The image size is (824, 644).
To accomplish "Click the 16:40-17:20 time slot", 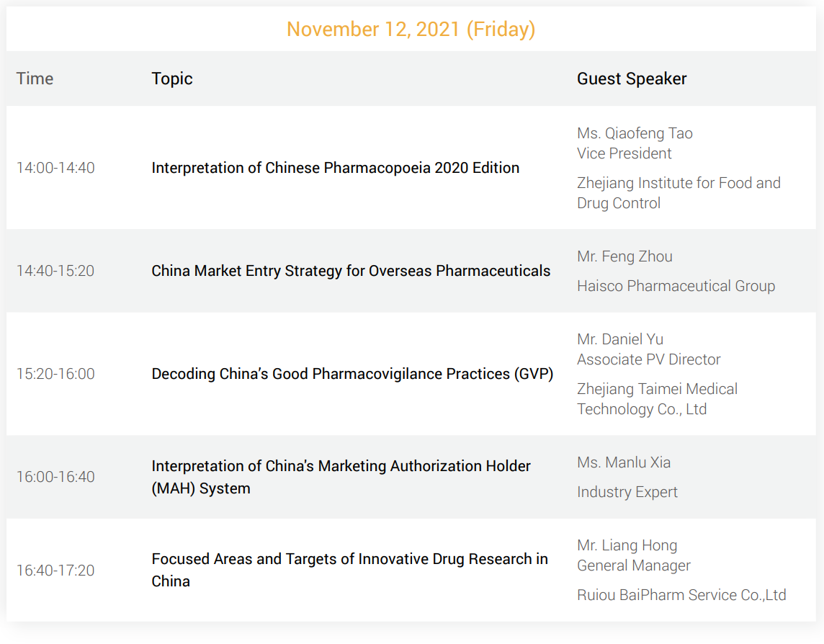I will [x=55, y=571].
